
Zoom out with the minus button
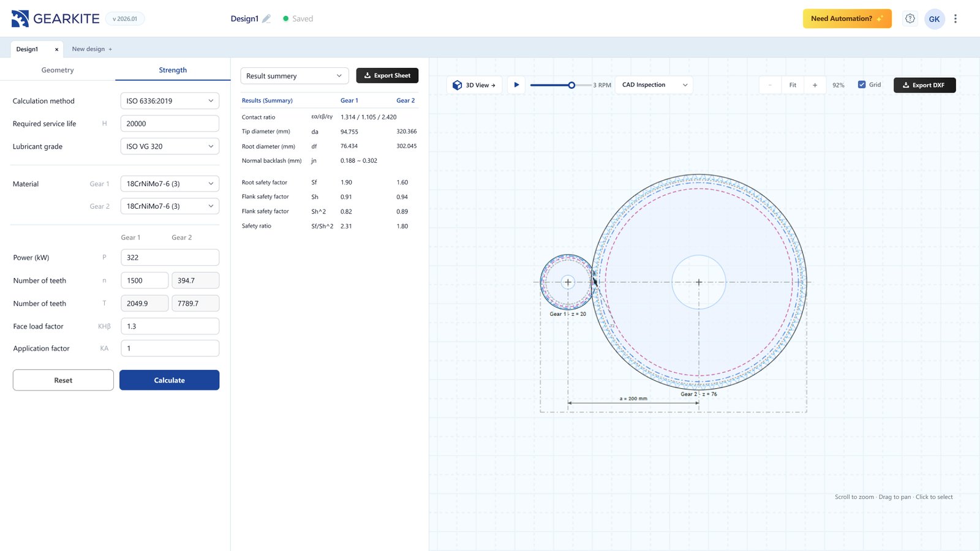[770, 85]
